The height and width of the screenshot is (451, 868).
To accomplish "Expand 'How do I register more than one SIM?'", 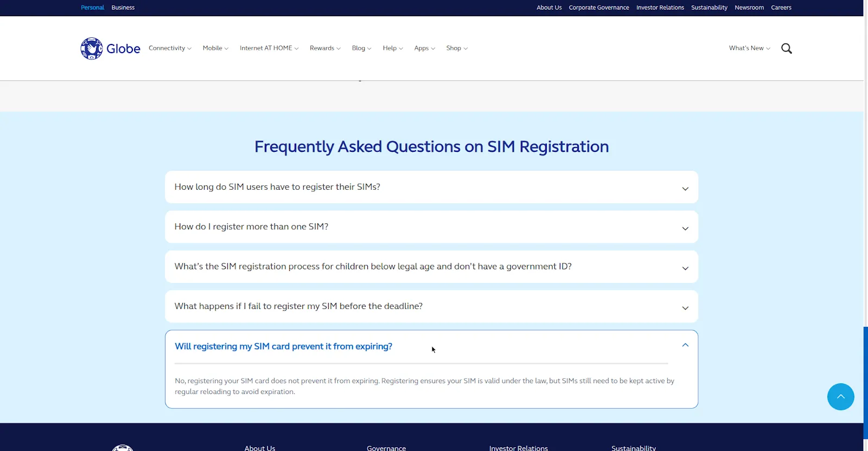I will pyautogui.click(x=431, y=227).
